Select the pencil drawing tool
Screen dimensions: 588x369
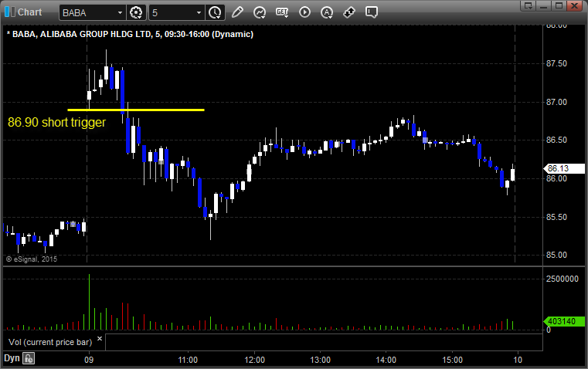pyautogui.click(x=237, y=12)
